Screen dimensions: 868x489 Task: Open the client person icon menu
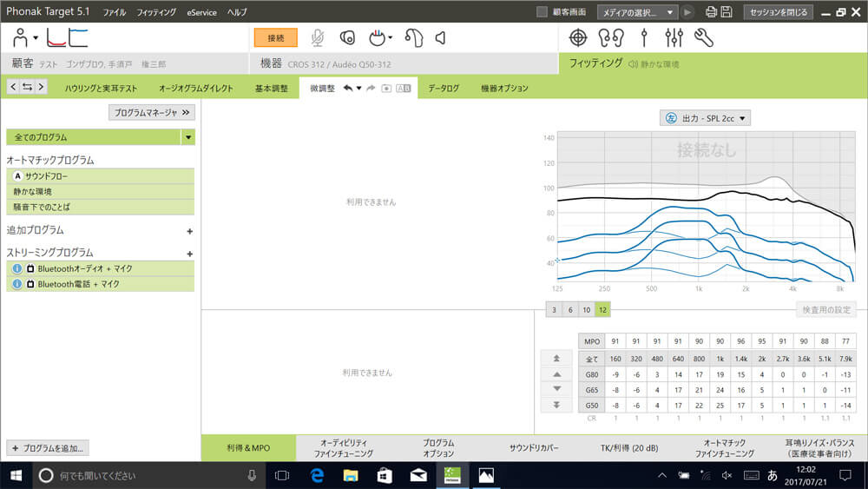tap(23, 37)
